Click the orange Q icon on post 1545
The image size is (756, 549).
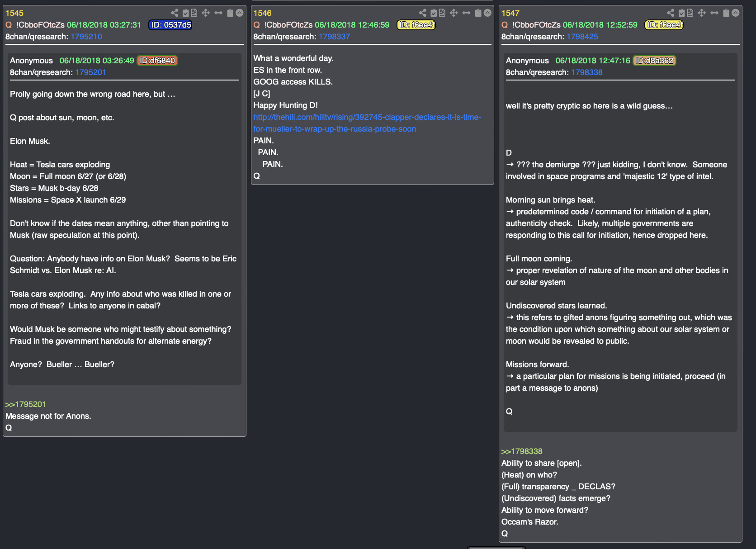pyautogui.click(x=9, y=25)
